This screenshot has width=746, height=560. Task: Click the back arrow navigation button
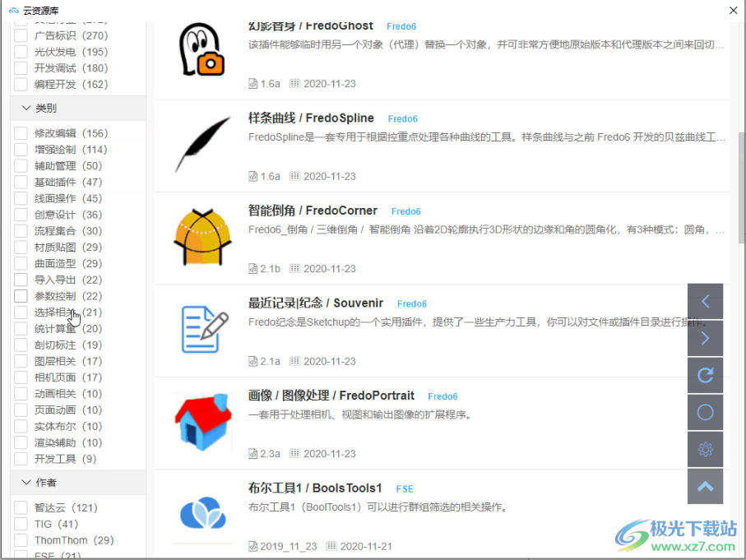(x=705, y=301)
